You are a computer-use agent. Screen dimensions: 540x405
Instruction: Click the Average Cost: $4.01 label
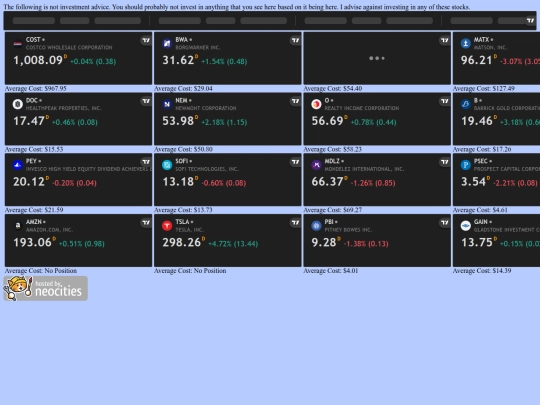click(331, 271)
